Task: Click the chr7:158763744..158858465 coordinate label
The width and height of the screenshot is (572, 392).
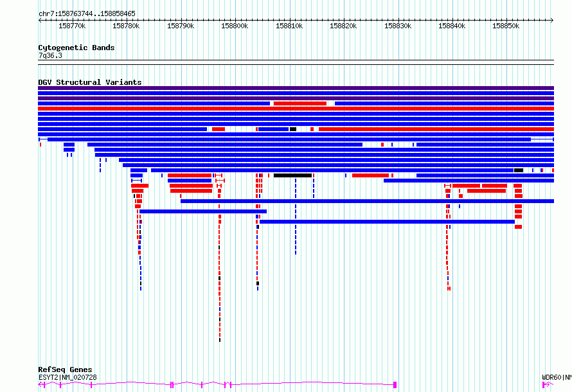Action: tap(87, 13)
